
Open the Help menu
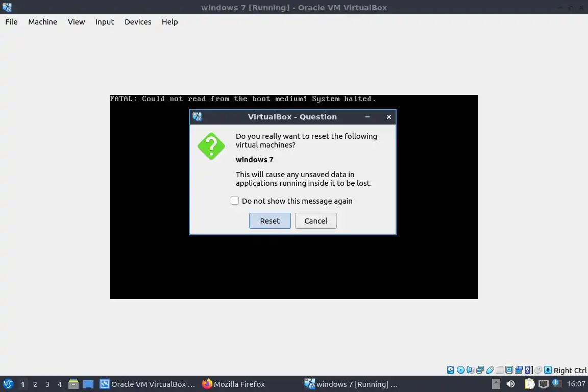pos(170,22)
